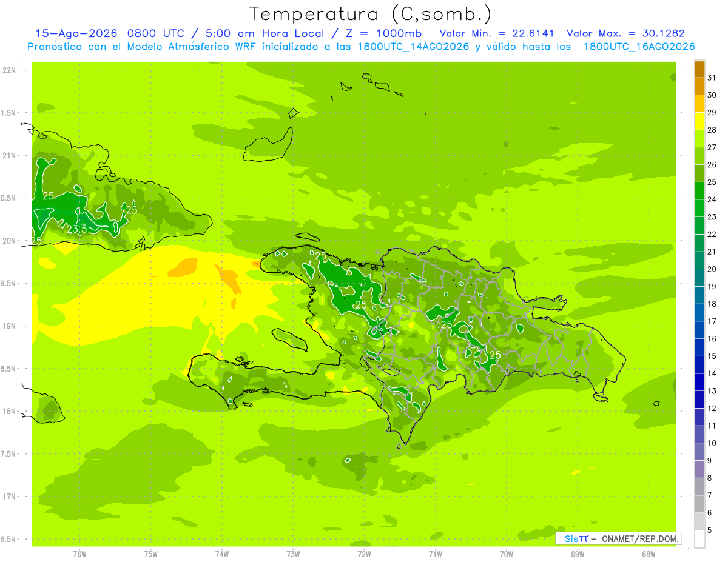The width and height of the screenshot is (728, 562).
Task: Pick the yellow swatch between legend 28 and 29
Action: tap(699, 121)
